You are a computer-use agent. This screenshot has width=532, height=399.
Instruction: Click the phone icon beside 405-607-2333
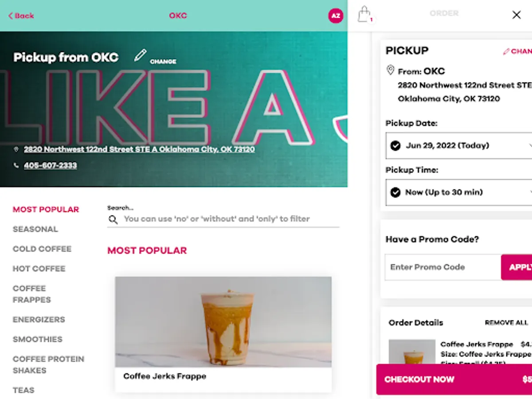(16, 165)
